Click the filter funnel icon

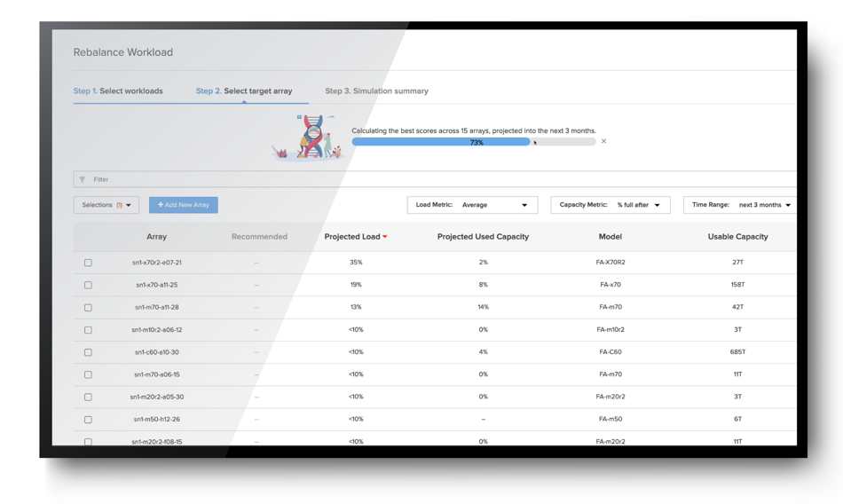tap(83, 179)
